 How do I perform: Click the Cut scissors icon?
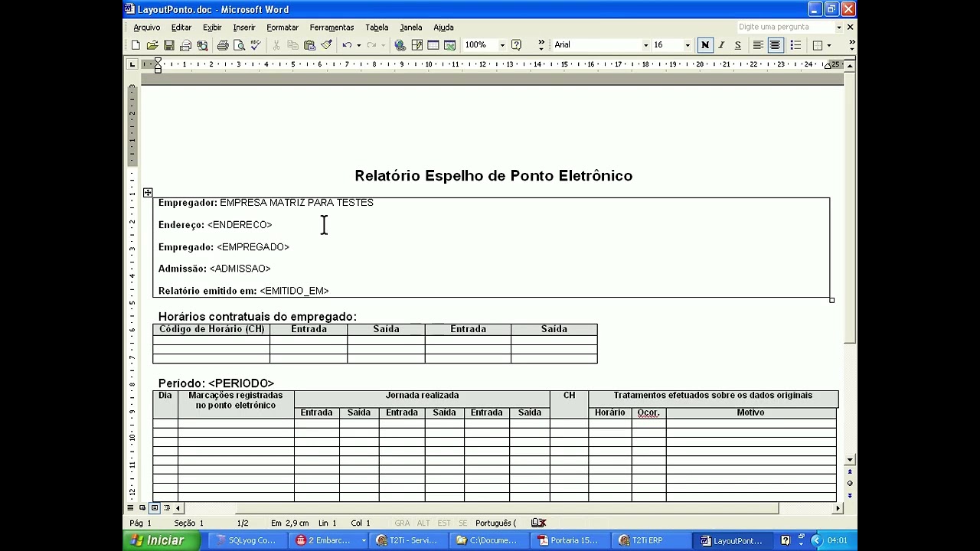[x=276, y=45]
